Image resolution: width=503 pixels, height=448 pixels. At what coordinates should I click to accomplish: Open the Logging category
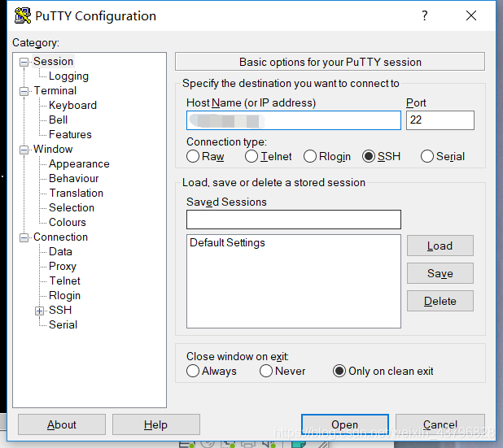pos(68,76)
